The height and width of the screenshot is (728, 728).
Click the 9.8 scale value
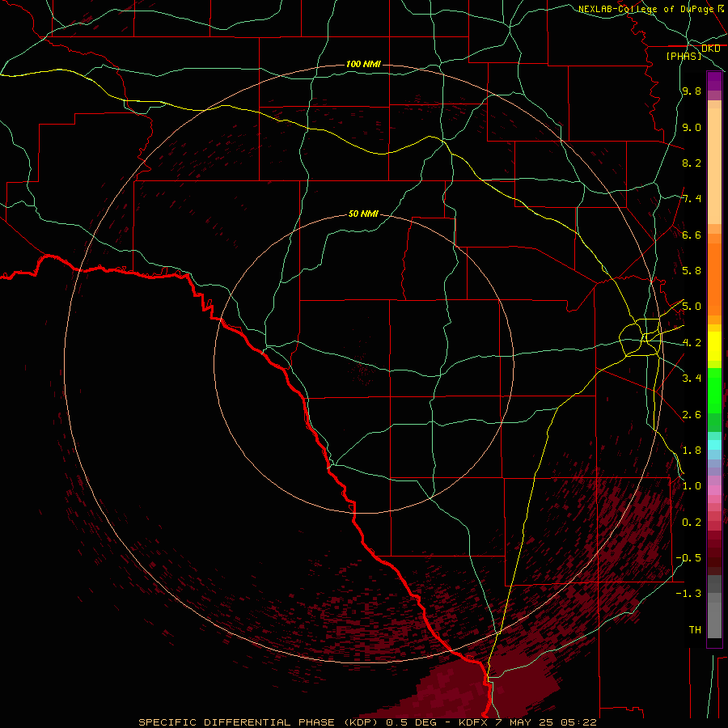tap(692, 91)
